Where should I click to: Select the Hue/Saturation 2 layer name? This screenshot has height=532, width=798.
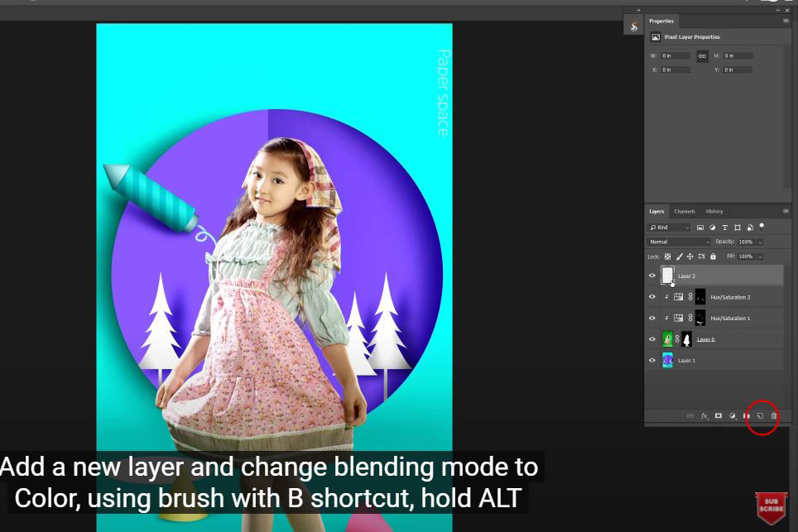[730, 297]
